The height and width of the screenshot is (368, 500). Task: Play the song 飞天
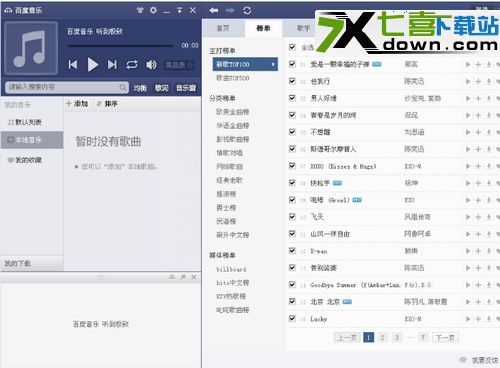[468, 217]
